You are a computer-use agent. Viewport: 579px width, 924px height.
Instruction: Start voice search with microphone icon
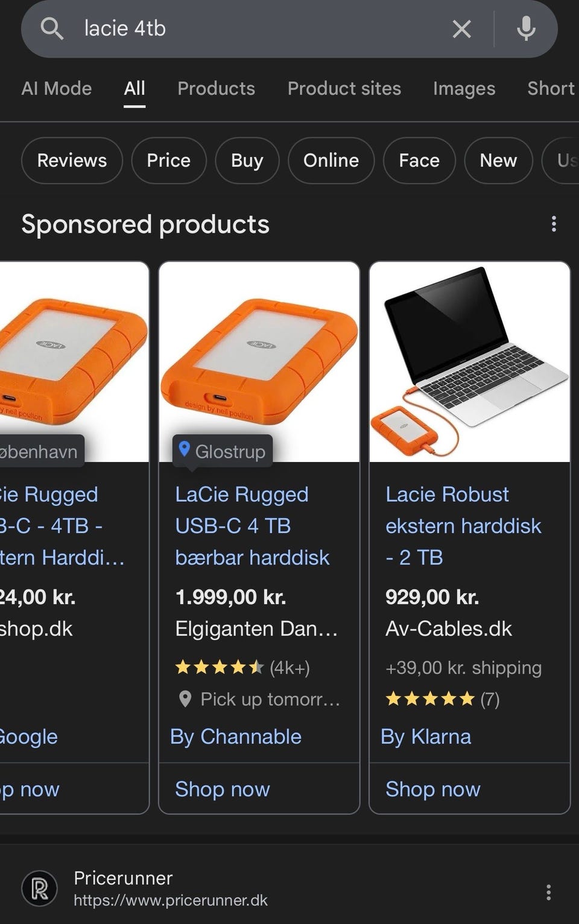tap(526, 28)
